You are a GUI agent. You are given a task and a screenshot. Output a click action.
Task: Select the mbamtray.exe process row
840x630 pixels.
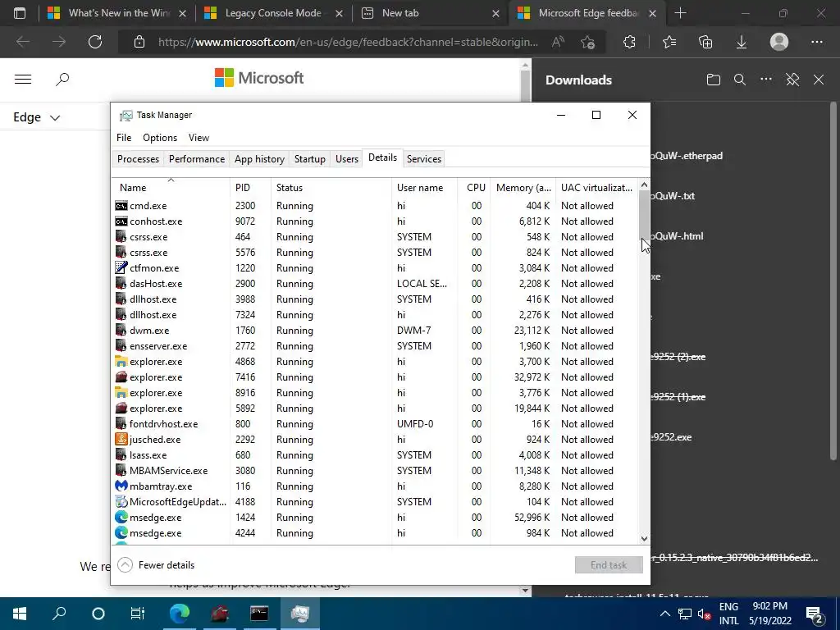(375, 486)
